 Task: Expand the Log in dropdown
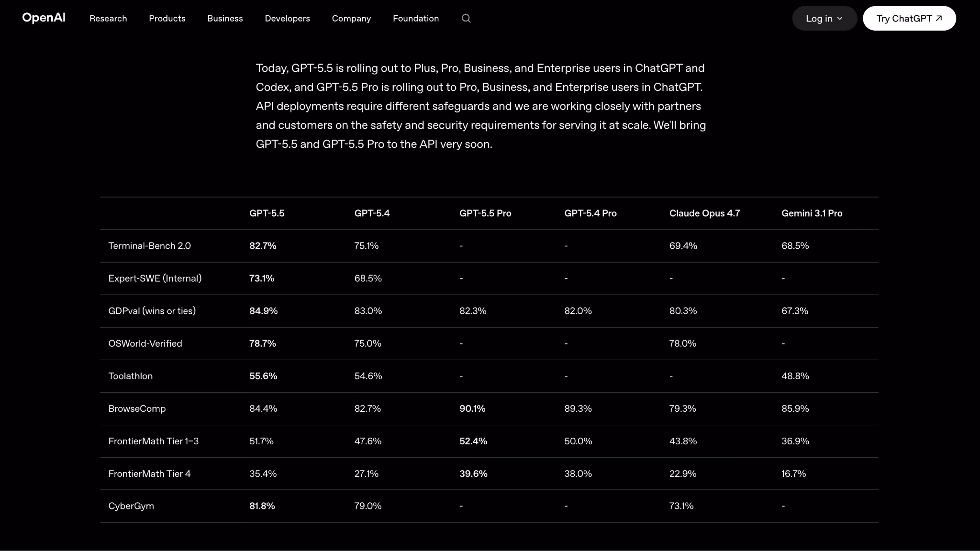pyautogui.click(x=824, y=18)
